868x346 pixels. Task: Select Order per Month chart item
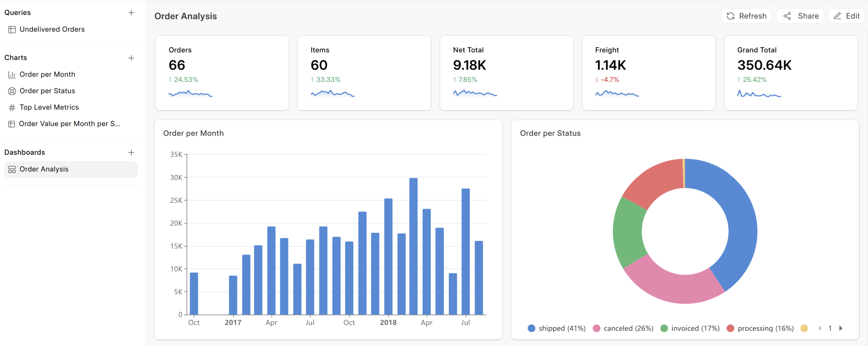47,75
